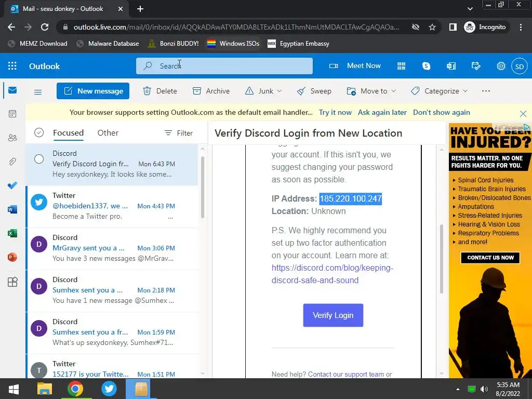Bookmark this page with the star icon
532x399 pixels.
click(x=432, y=27)
